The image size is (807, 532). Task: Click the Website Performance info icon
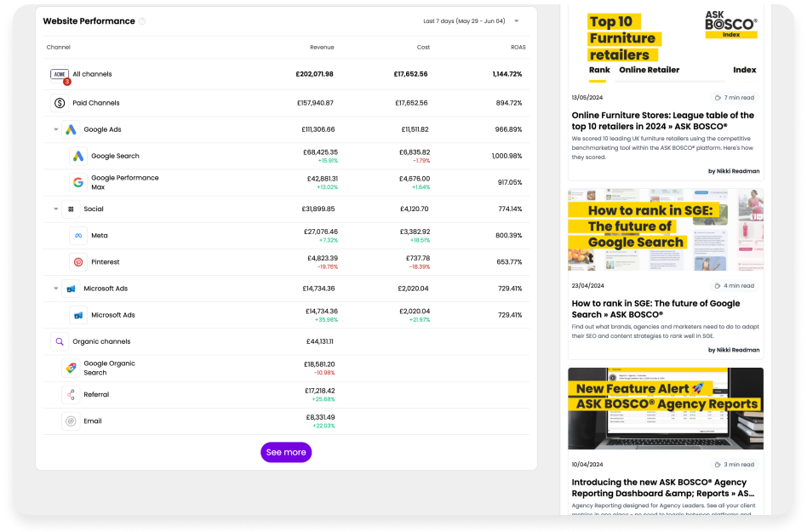[142, 21]
